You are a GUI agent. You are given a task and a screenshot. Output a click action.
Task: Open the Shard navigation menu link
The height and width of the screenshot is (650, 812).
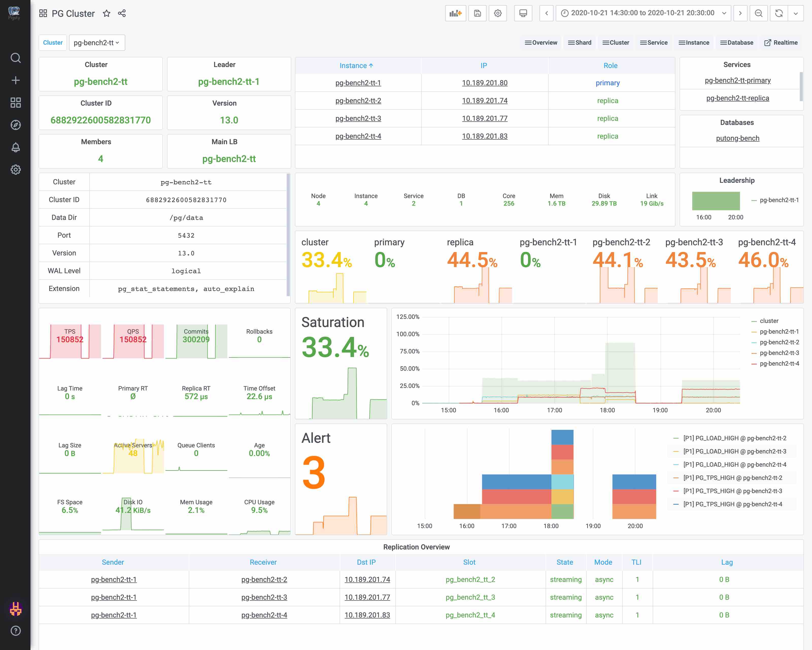point(580,43)
